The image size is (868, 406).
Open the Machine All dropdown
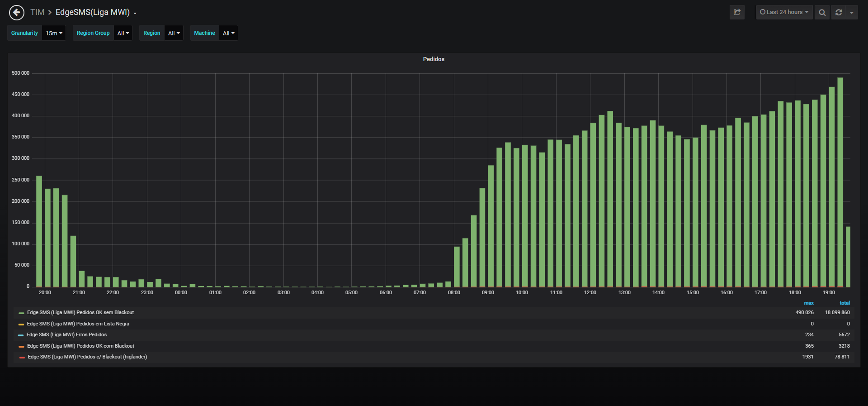(x=228, y=33)
